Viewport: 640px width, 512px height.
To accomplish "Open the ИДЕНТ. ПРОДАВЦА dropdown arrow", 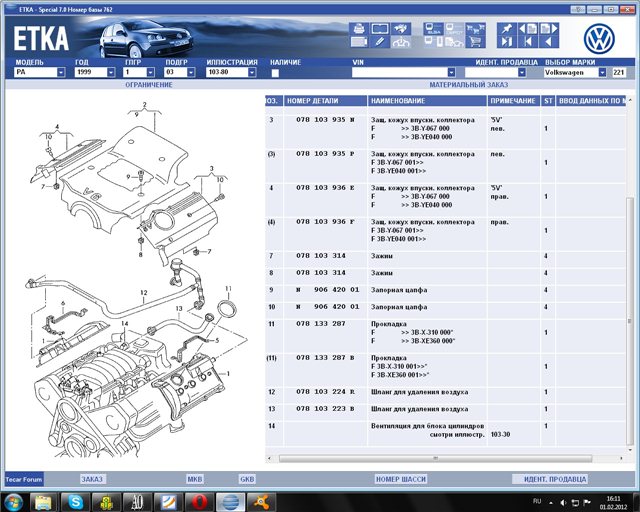I will click(x=522, y=72).
